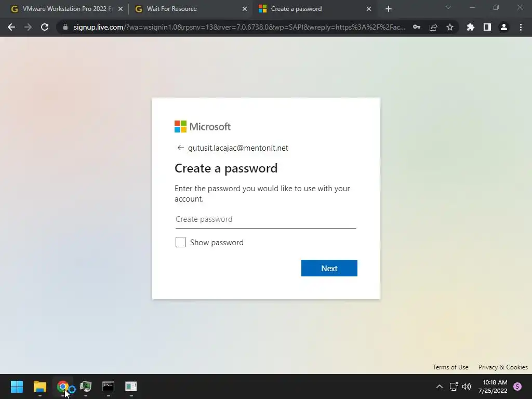Image resolution: width=532 pixels, height=399 pixels.
Task: Open clock and date 10:18 AM
Action: coord(493,387)
